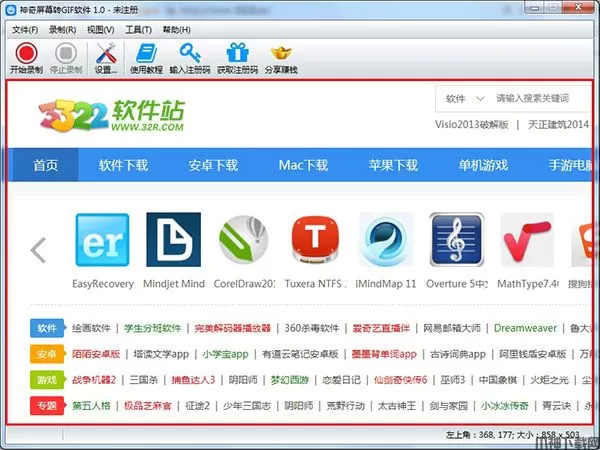Open the 帮助(H) menu
600x450 pixels.
[x=176, y=30]
